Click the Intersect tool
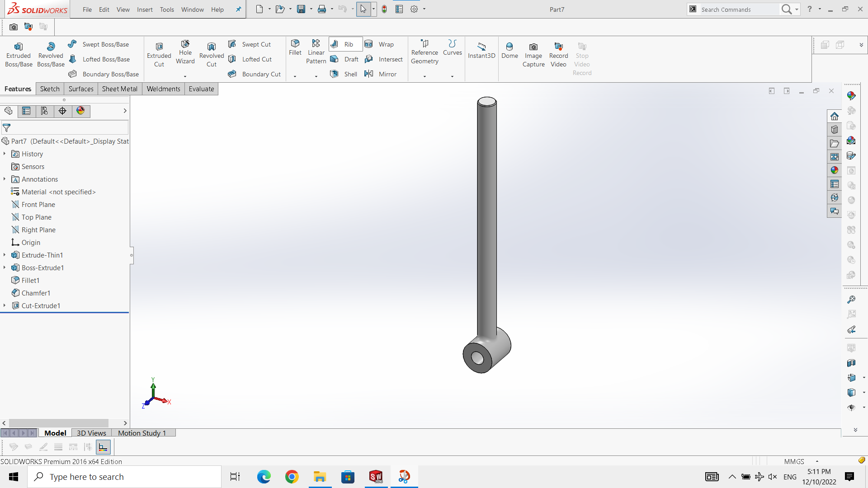The height and width of the screenshot is (488, 868). (383, 59)
